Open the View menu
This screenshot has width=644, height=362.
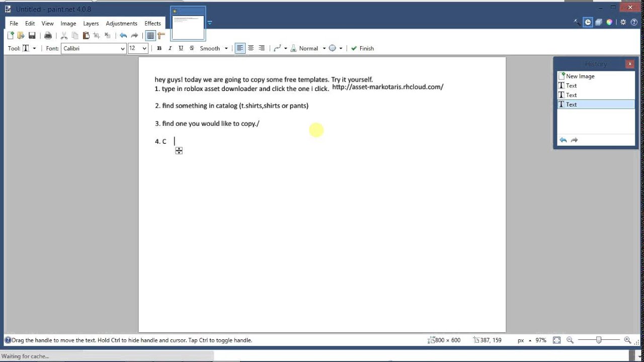coord(47,23)
